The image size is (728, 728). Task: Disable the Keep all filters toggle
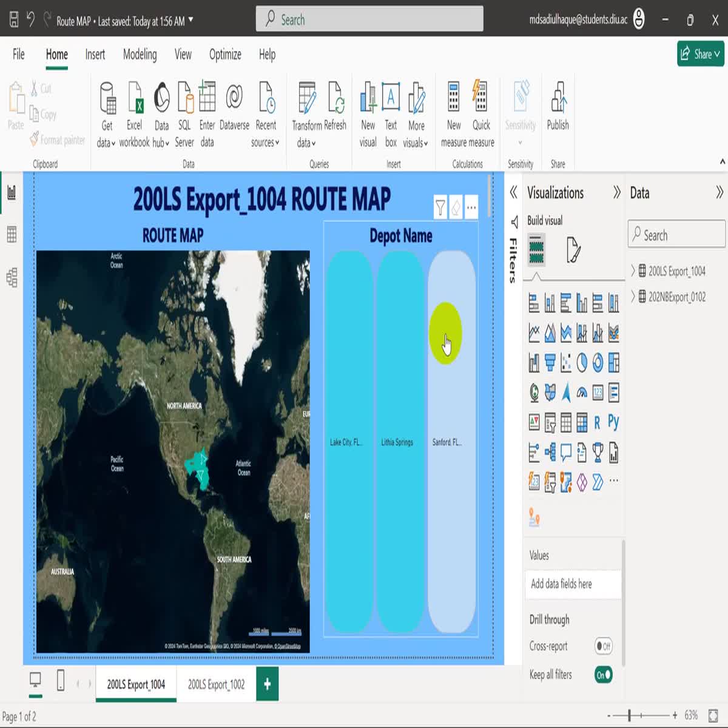(x=603, y=674)
